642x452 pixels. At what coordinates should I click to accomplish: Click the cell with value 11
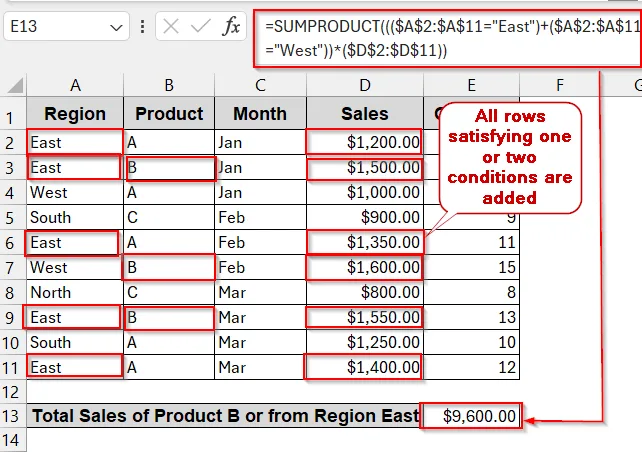[x=471, y=242]
